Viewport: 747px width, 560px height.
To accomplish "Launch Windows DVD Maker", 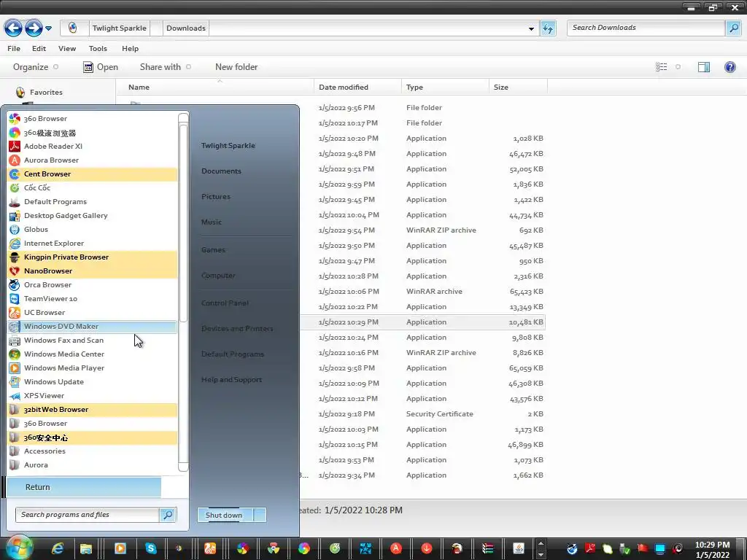I will [x=93, y=326].
